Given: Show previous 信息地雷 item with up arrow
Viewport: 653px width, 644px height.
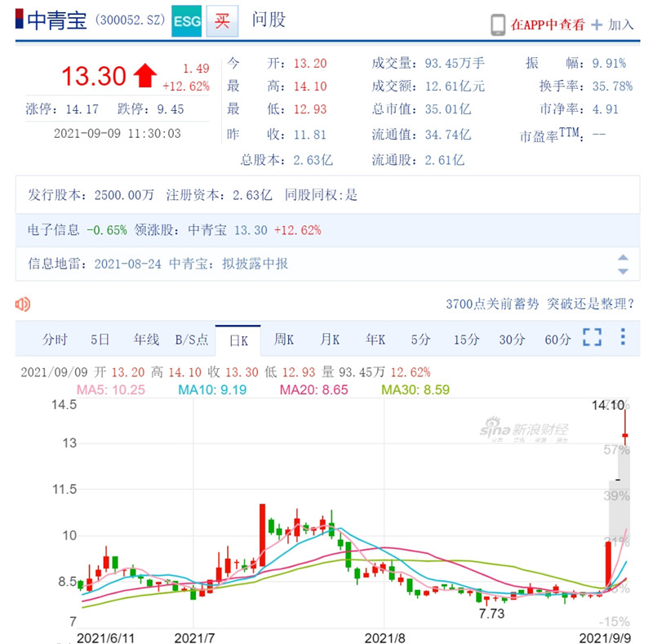Looking at the screenshot, I should point(623,257).
